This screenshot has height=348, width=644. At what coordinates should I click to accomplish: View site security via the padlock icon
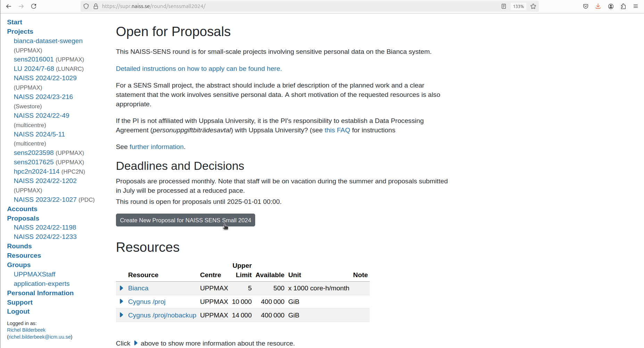(96, 6)
